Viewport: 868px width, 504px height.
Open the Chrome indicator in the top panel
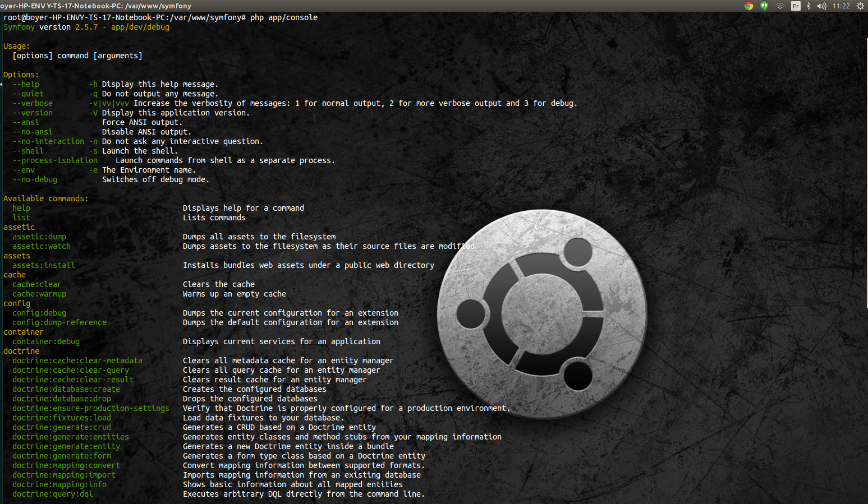(x=748, y=6)
